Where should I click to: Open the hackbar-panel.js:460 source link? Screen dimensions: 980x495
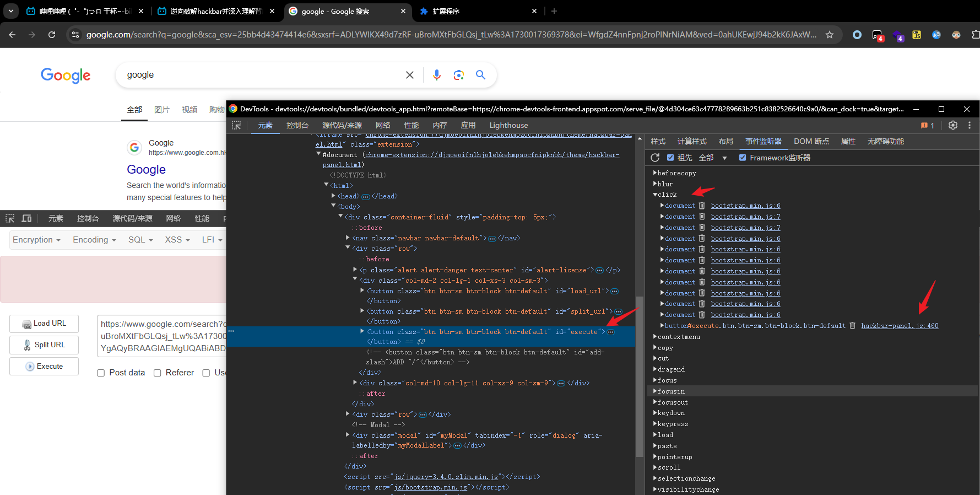(x=900, y=326)
